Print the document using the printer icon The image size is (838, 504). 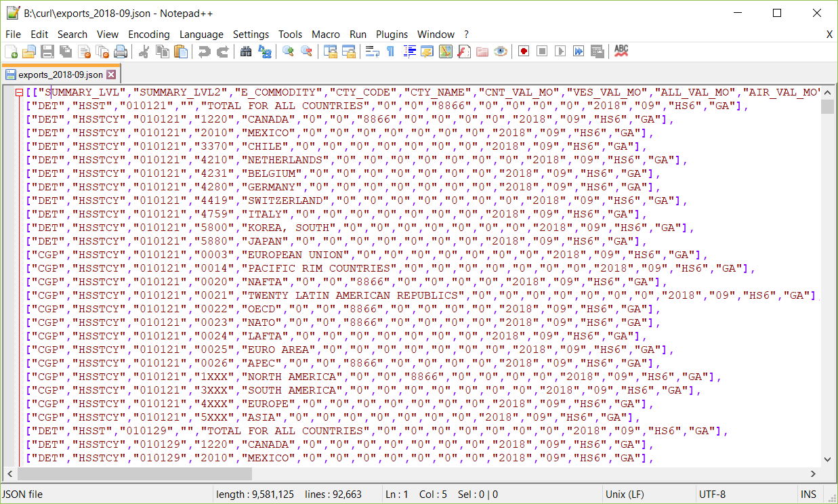click(121, 51)
